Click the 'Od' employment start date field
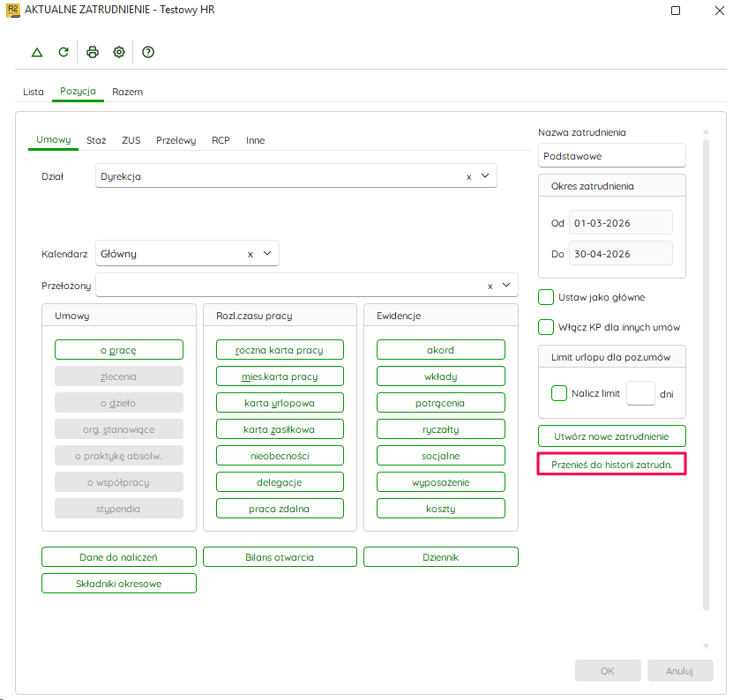 tap(620, 223)
